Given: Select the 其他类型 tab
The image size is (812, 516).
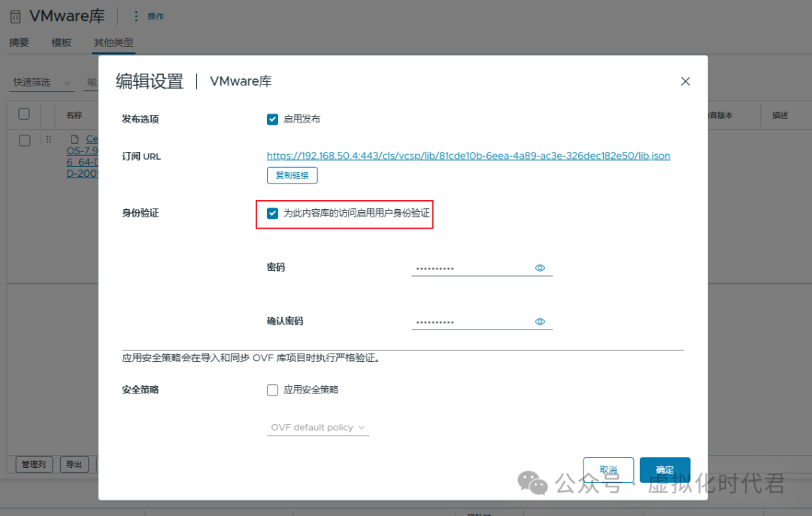Looking at the screenshot, I should (x=114, y=42).
